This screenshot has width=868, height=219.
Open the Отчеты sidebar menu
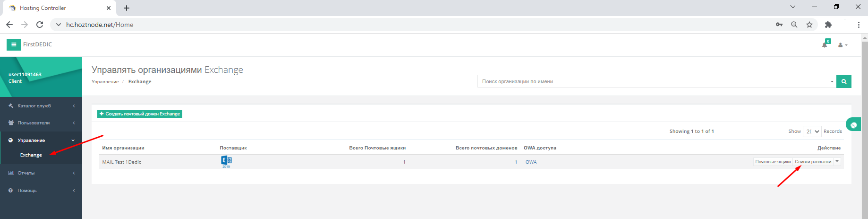point(41,173)
